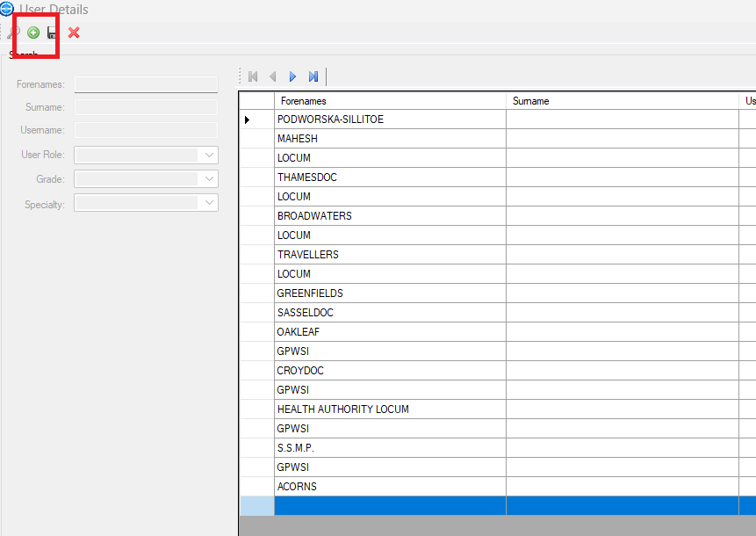This screenshot has width=756, height=536.
Task: Click the magnifier search icon in toolbar
Action: point(13,33)
